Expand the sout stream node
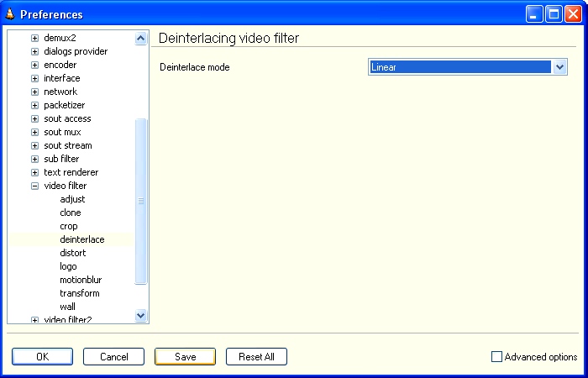Viewport: 588px width, 378px height. coord(34,145)
